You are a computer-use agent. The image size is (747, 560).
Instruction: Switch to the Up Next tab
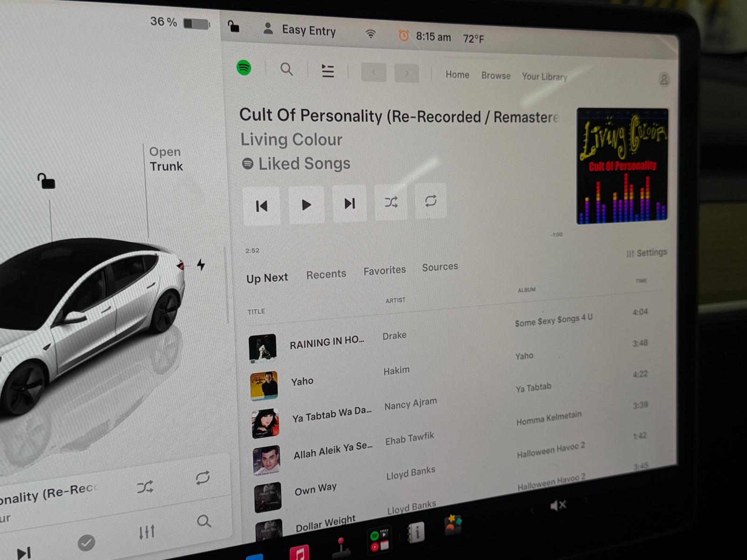[267, 278]
